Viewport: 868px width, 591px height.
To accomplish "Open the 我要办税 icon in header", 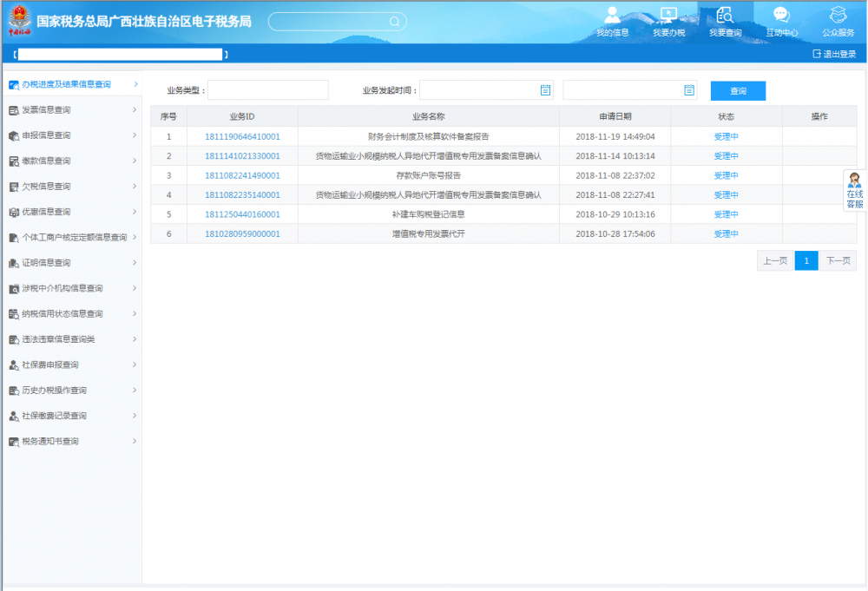I will point(668,16).
